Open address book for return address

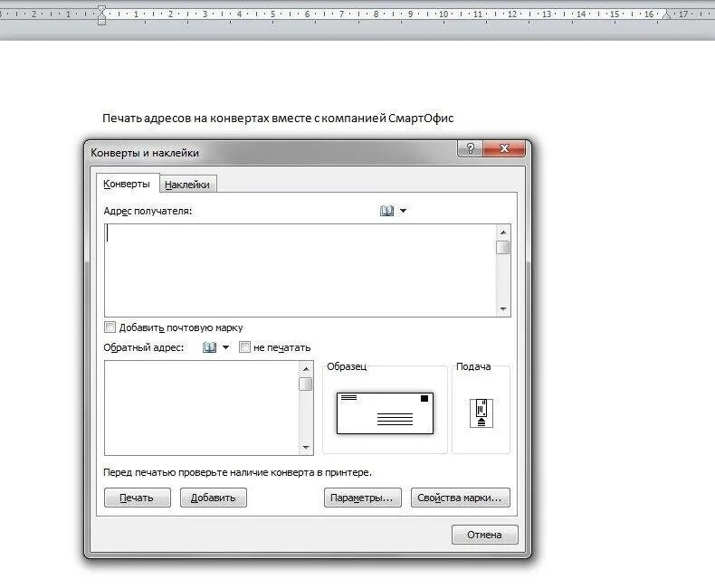tap(209, 347)
